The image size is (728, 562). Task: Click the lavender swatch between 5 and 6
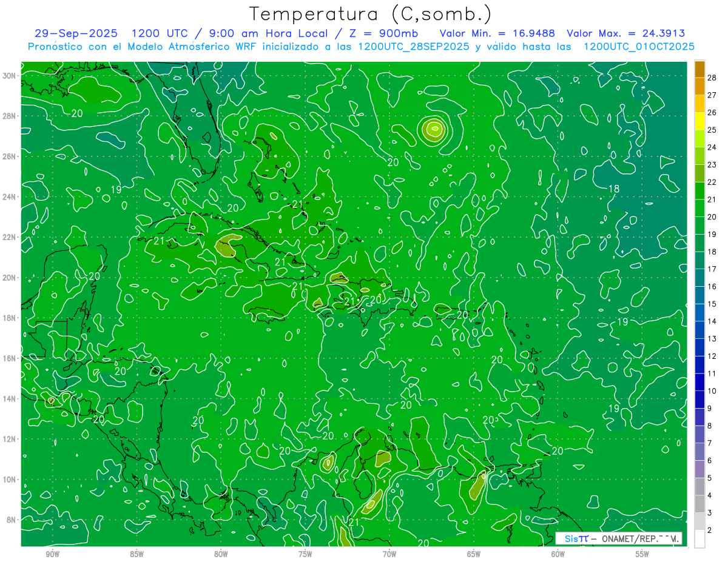[x=699, y=469]
